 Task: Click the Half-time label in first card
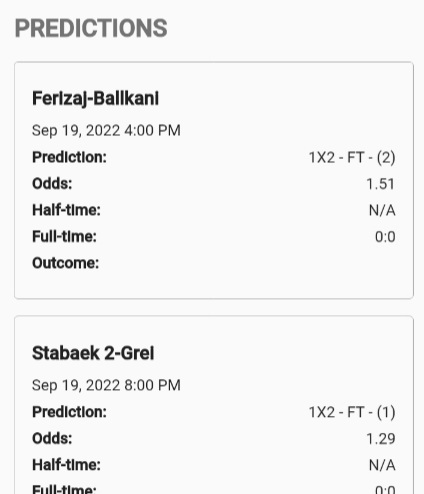[x=66, y=210]
